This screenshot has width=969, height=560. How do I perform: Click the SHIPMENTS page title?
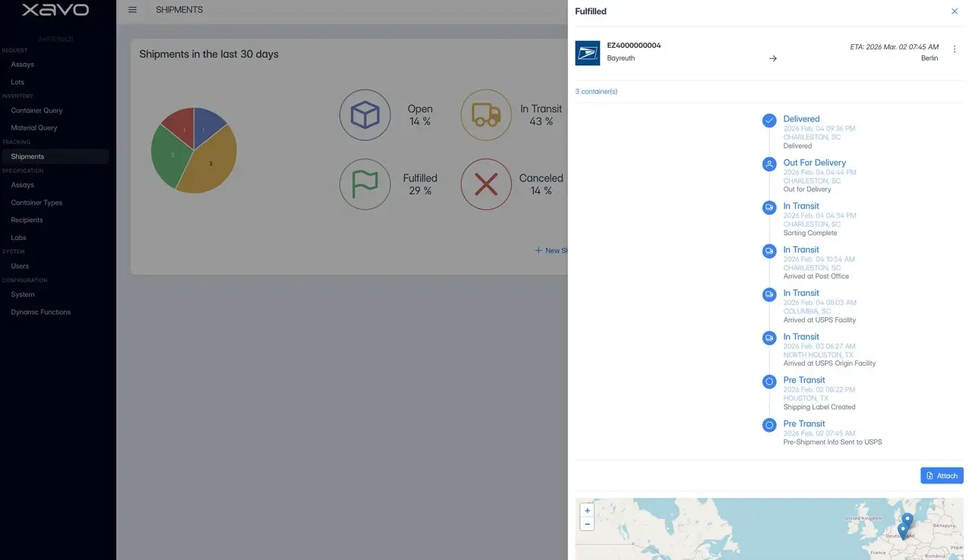(x=179, y=10)
